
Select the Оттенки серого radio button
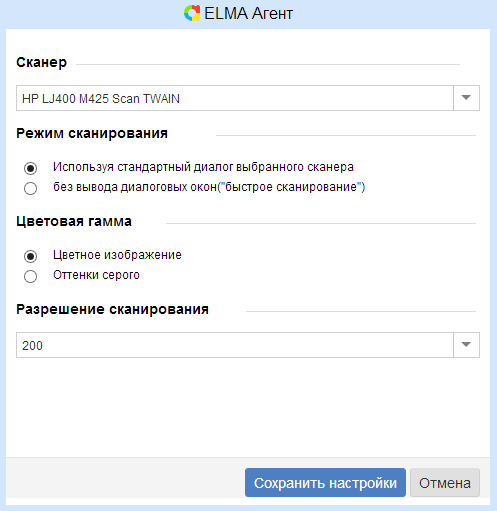[x=30, y=276]
